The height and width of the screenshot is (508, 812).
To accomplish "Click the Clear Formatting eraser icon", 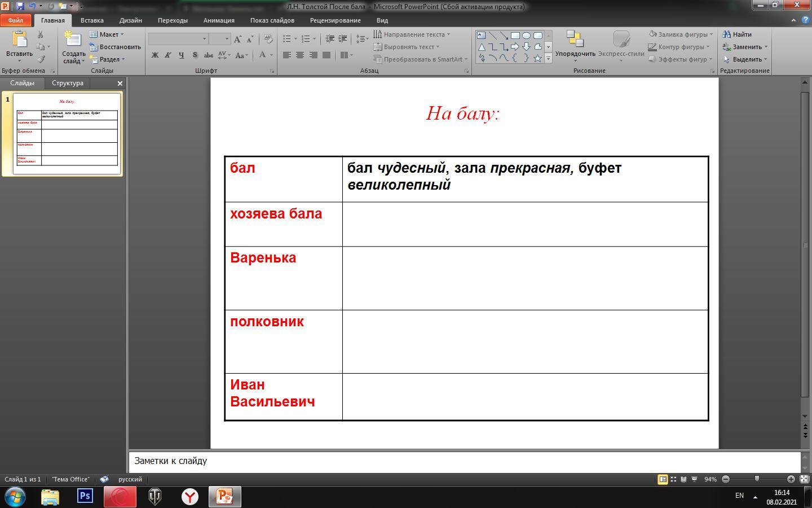I will pos(268,39).
